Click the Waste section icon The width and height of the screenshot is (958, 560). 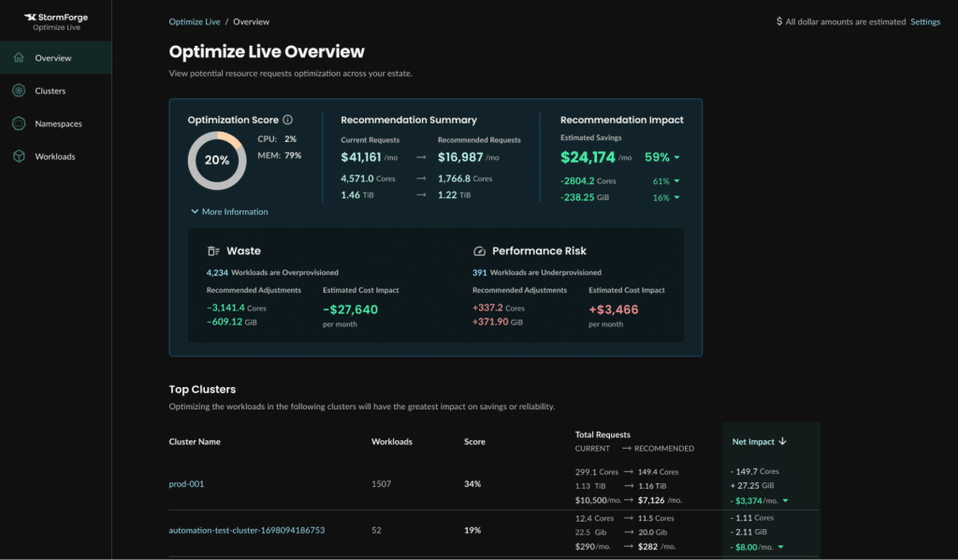tap(213, 251)
